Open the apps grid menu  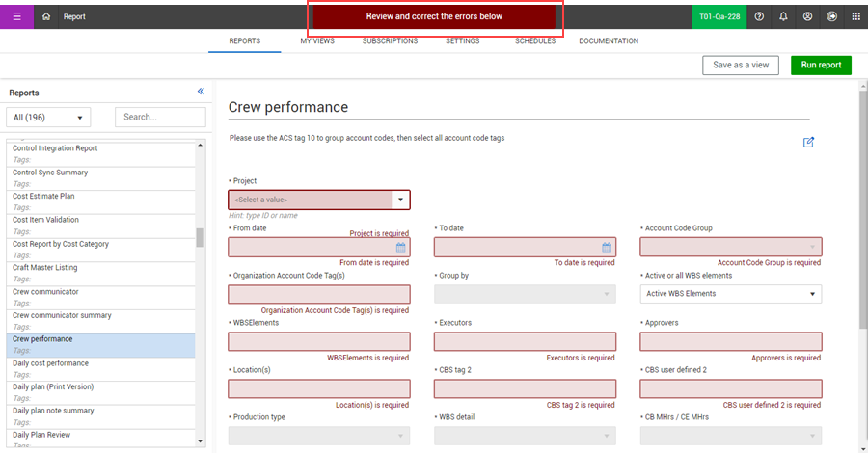pos(855,16)
